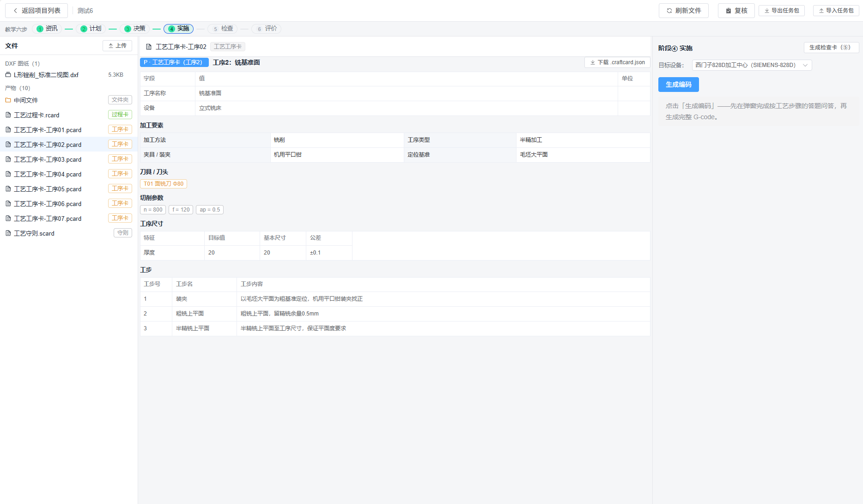Screen dimensions: 863x504
Task: Click the f = 120 parameter tag
Action: click(181, 210)
